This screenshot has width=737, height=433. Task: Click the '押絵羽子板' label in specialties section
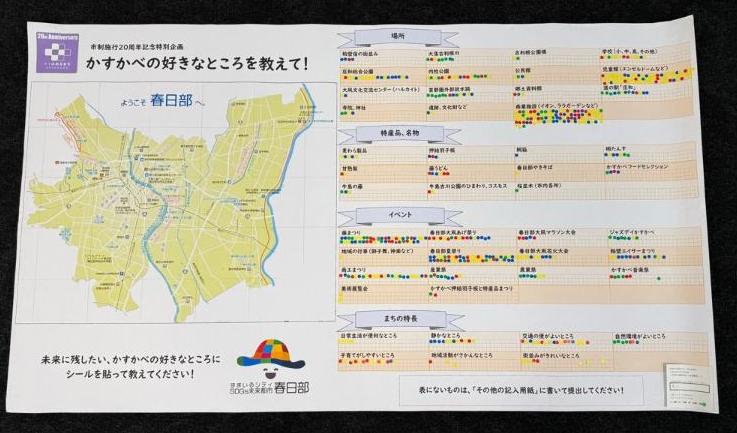pyautogui.click(x=442, y=150)
